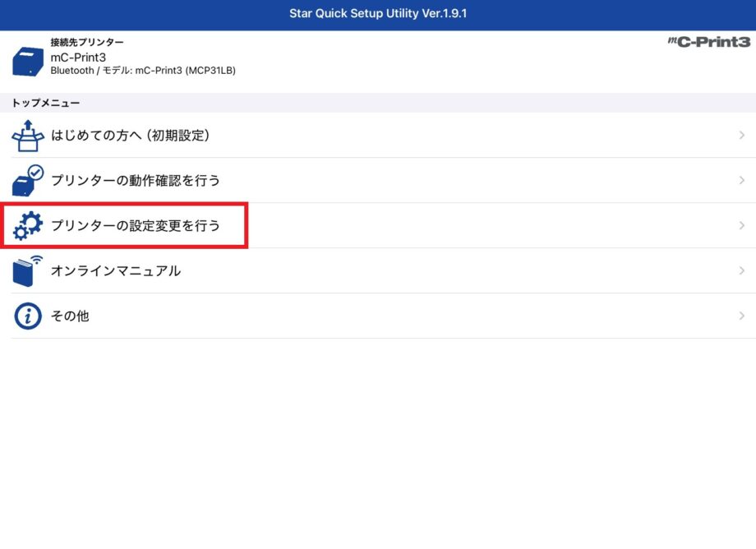
Task: Click the circled info 'i' icon
Action: coord(28,316)
